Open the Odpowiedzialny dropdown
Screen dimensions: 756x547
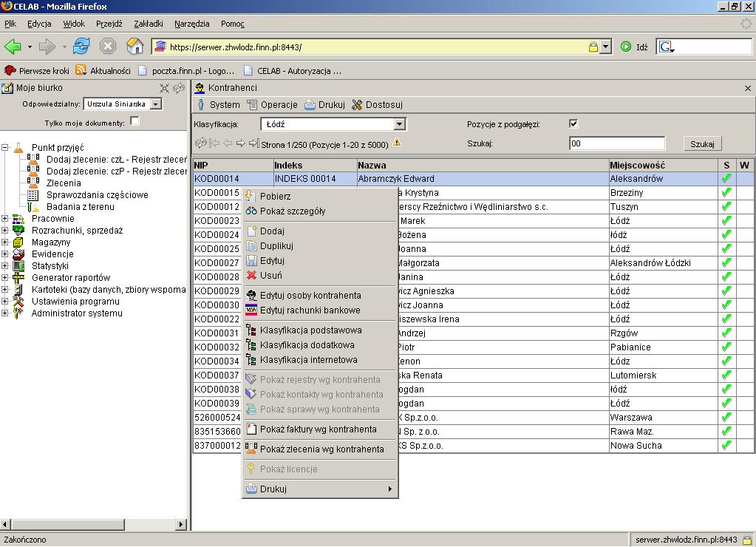pos(156,103)
